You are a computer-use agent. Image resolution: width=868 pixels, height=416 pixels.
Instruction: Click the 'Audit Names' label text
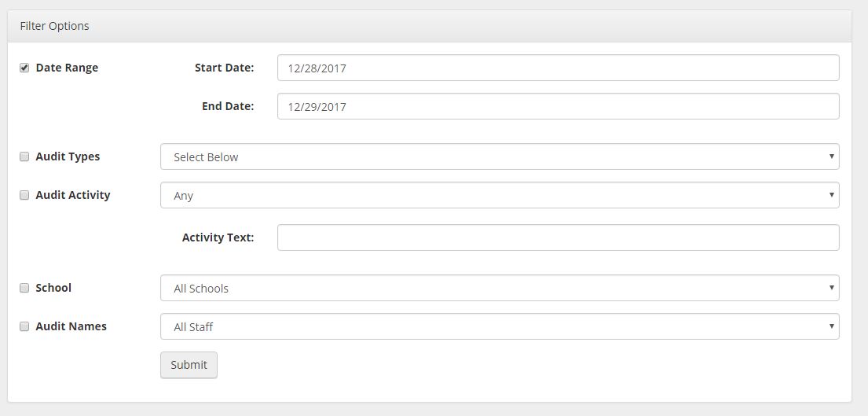tap(71, 326)
